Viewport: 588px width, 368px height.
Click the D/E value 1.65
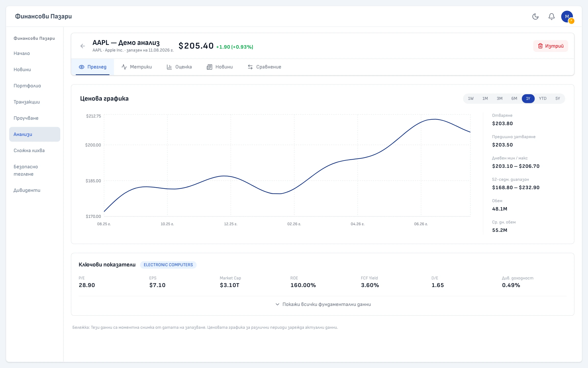pyautogui.click(x=438, y=285)
